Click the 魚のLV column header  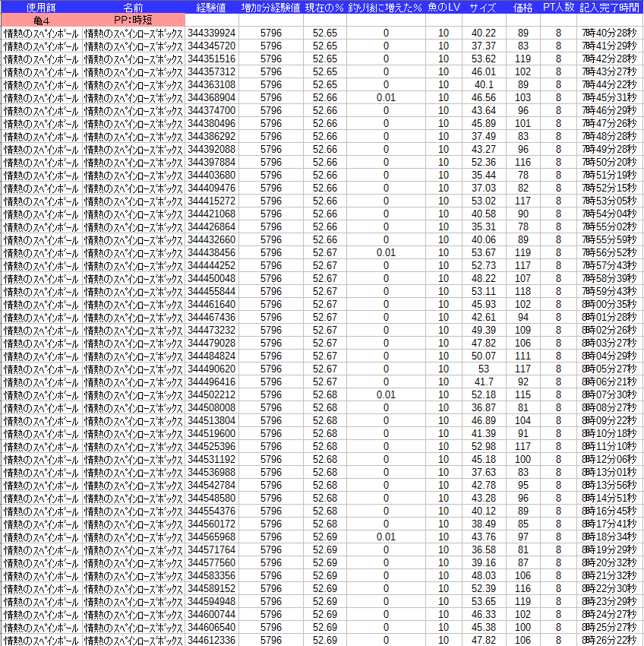pos(444,7)
